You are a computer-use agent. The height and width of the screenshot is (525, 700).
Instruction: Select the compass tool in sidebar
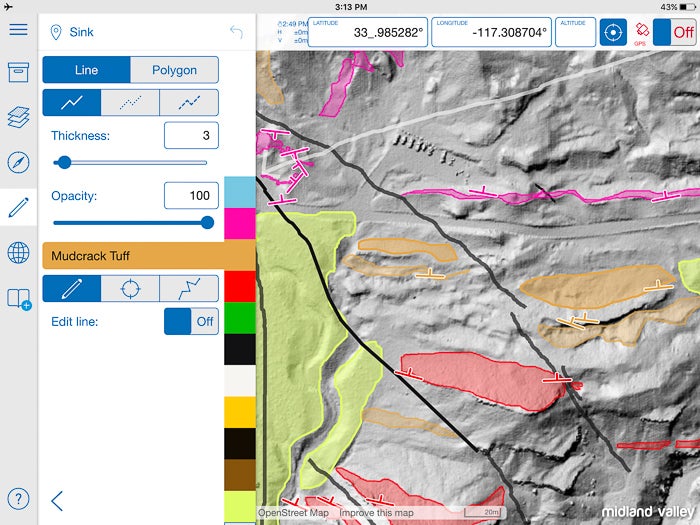pos(18,163)
